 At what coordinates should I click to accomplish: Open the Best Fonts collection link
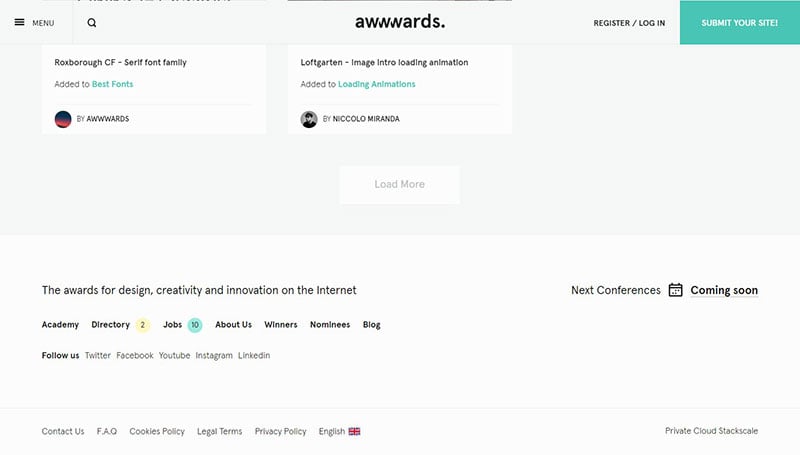click(112, 84)
